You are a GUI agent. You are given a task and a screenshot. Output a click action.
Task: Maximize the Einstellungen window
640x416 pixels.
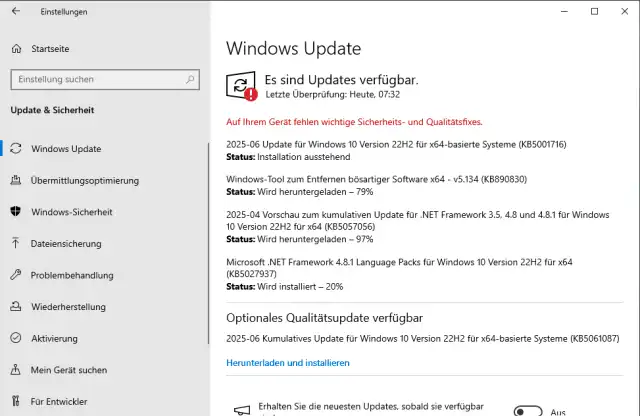tap(594, 11)
